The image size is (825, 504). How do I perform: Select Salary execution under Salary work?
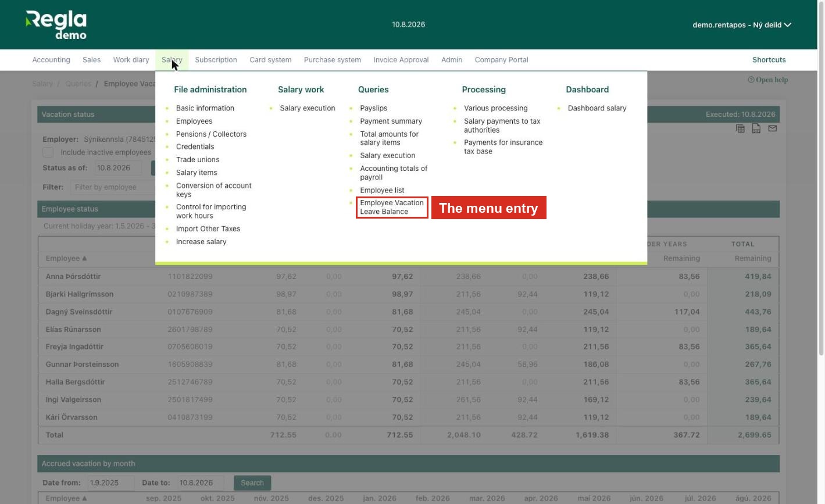click(x=307, y=108)
